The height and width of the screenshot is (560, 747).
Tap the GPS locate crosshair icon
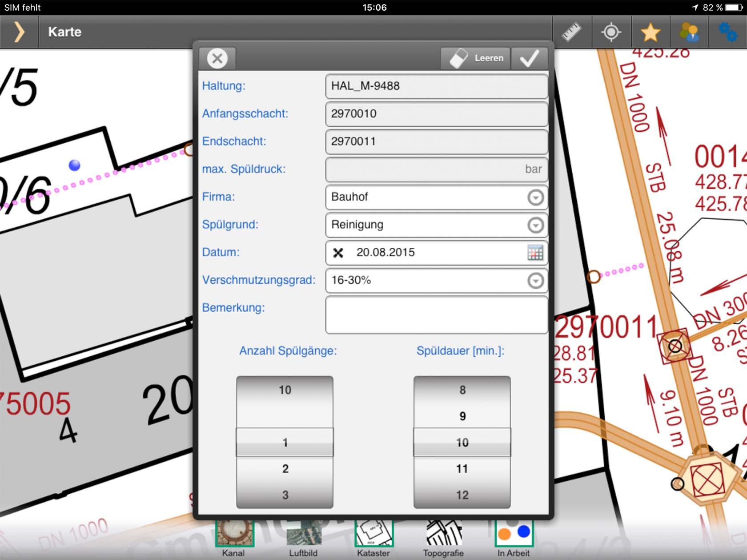pyautogui.click(x=611, y=32)
